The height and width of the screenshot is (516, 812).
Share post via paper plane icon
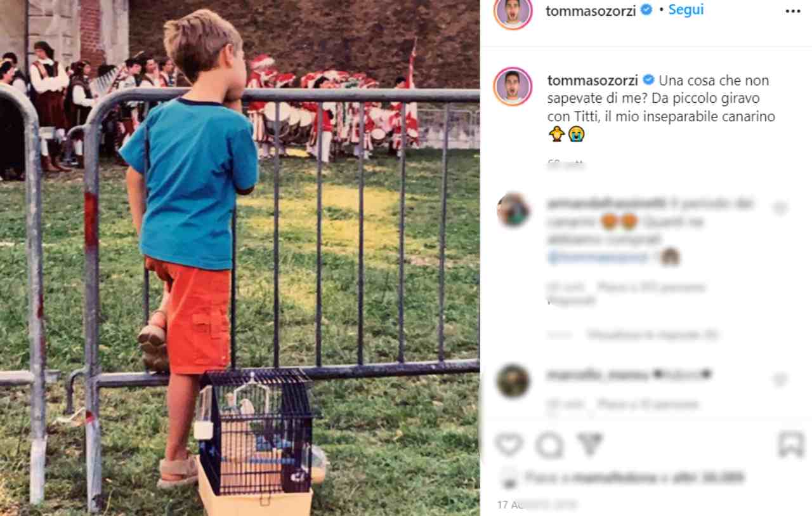[x=591, y=444]
